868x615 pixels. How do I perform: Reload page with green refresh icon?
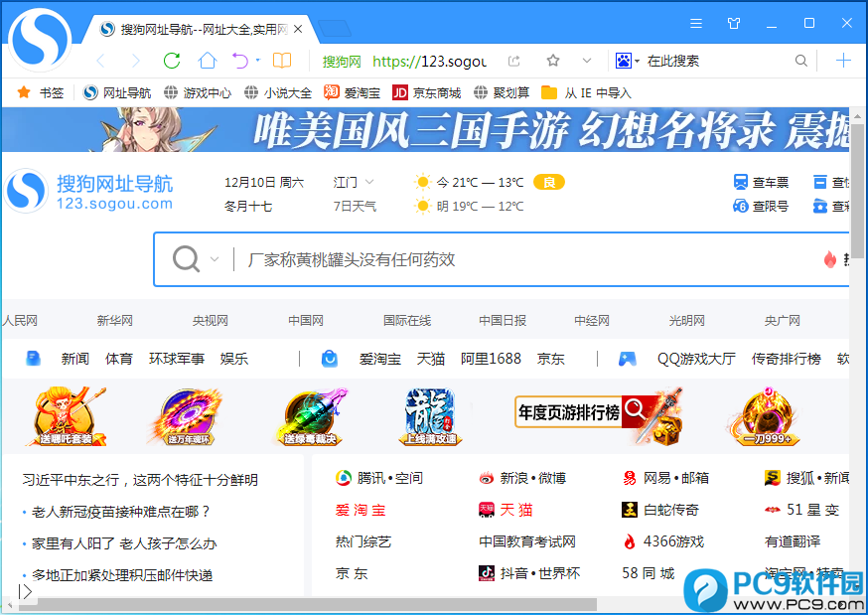click(172, 61)
